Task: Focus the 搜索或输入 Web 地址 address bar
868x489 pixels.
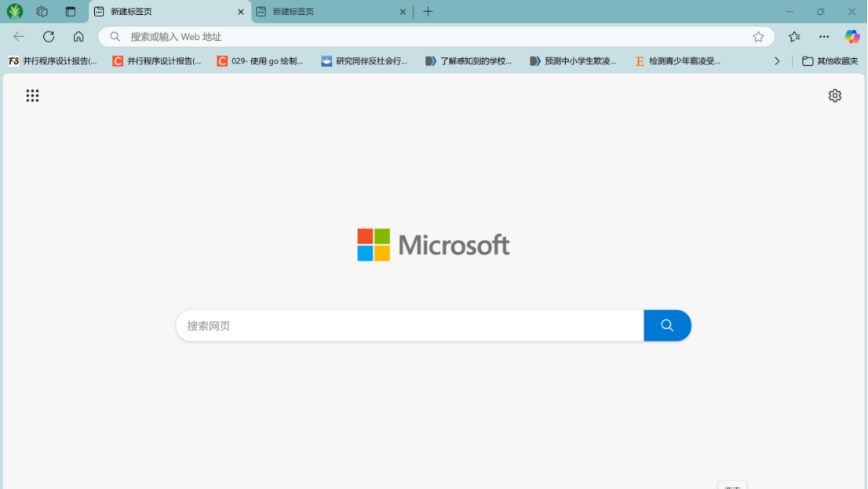Action: click(436, 37)
